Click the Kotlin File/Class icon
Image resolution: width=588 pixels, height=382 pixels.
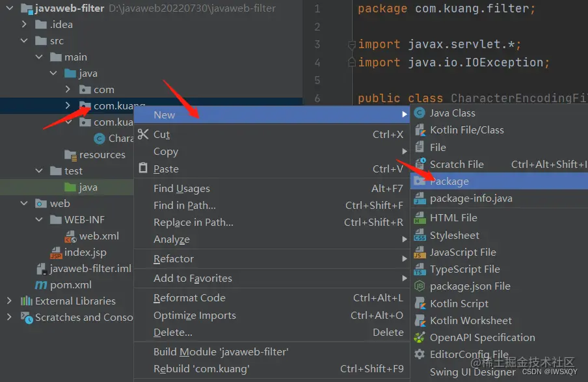coord(420,130)
